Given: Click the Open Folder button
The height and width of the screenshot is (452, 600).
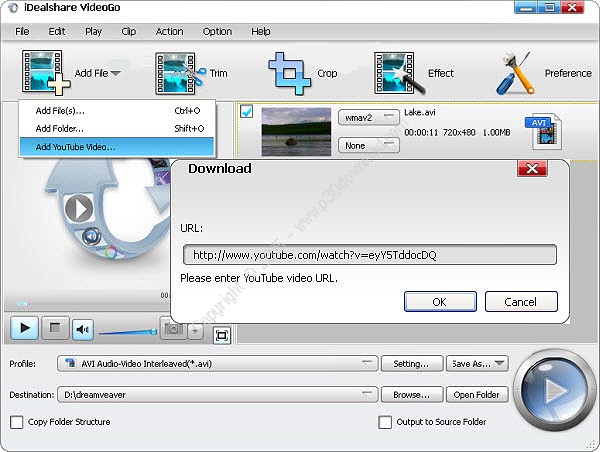Looking at the screenshot, I should 477,395.
